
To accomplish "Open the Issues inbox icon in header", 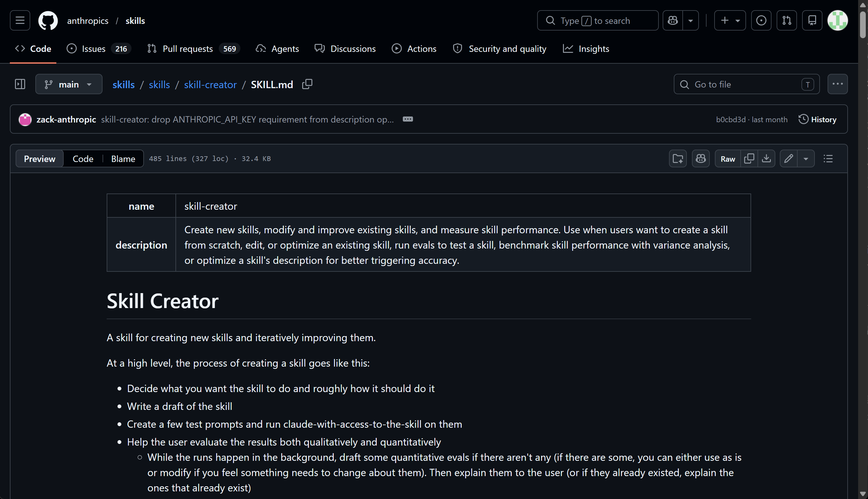I will point(761,21).
